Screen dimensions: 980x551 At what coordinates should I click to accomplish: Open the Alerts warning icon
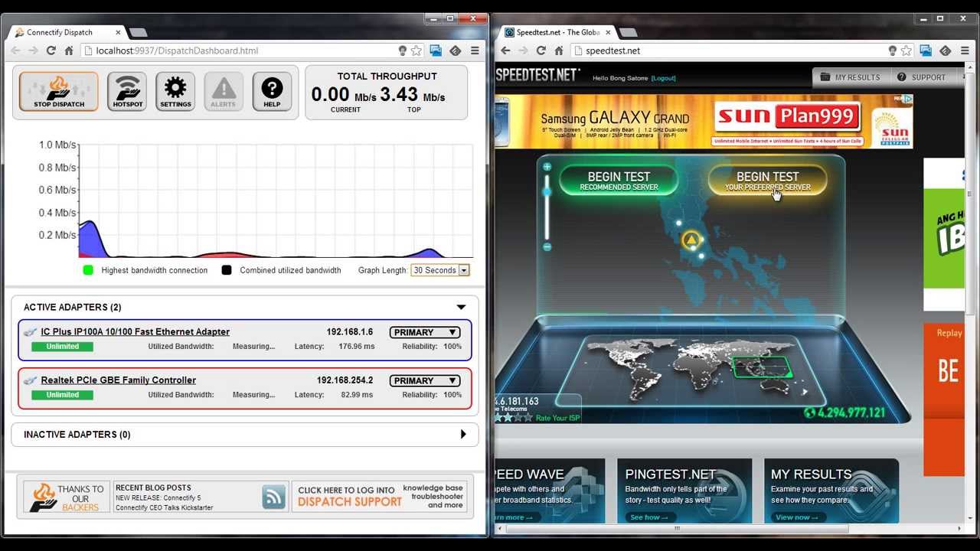224,92
